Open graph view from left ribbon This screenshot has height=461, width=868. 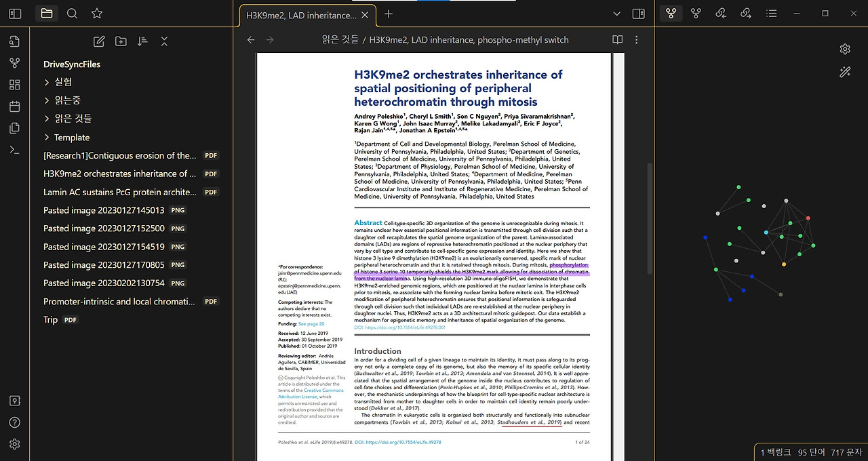[15, 63]
